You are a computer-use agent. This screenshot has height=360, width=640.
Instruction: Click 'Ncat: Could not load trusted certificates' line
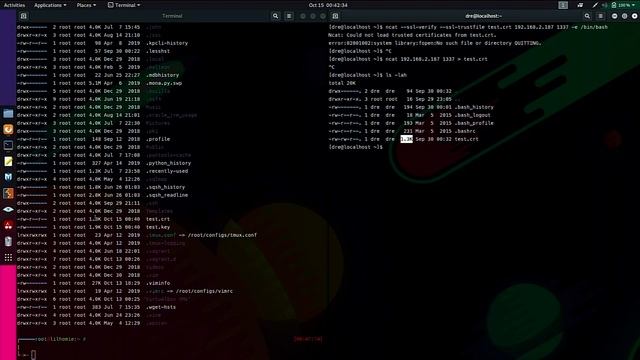point(412,35)
